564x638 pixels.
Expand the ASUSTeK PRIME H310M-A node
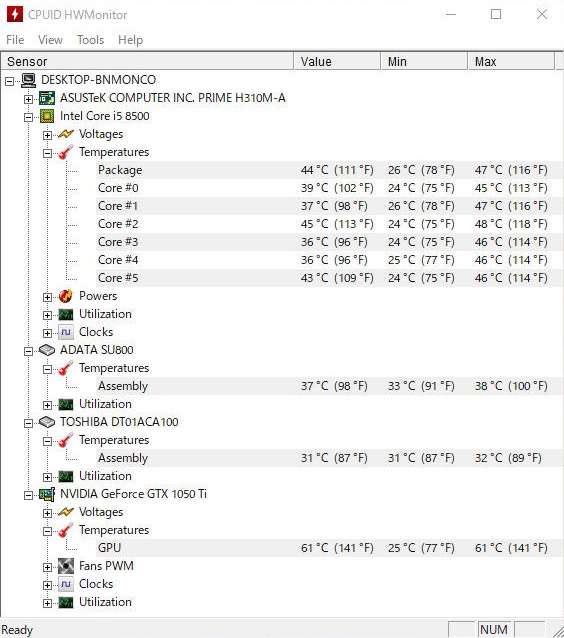28,99
